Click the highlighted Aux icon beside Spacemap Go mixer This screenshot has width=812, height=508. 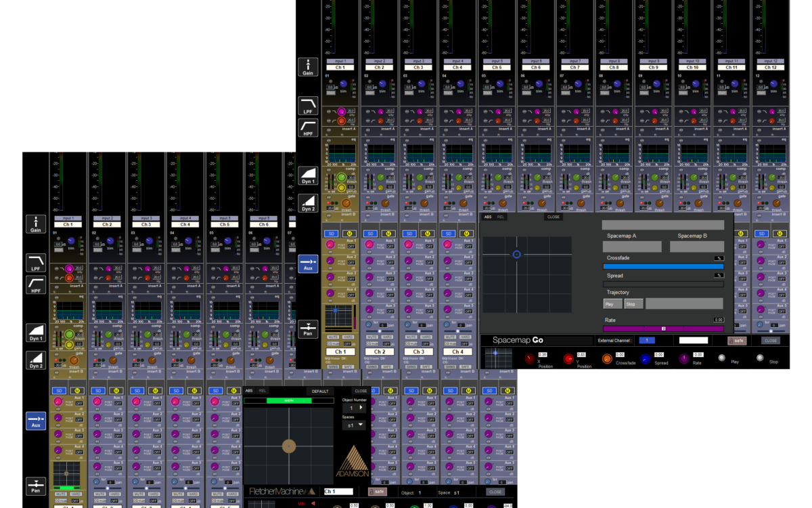click(x=308, y=263)
